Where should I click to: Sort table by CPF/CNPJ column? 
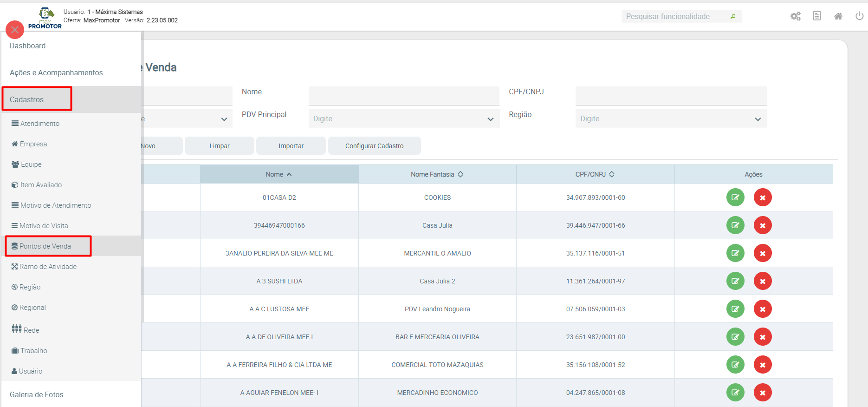(595, 174)
